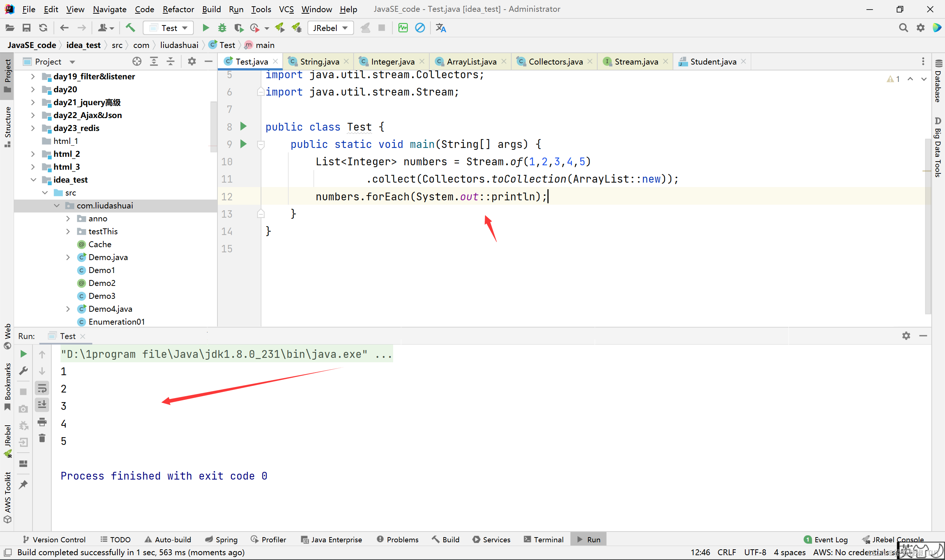Viewport: 945px width, 560px height.
Task: Toggle soft-wrap in Run console
Action: coord(42,388)
